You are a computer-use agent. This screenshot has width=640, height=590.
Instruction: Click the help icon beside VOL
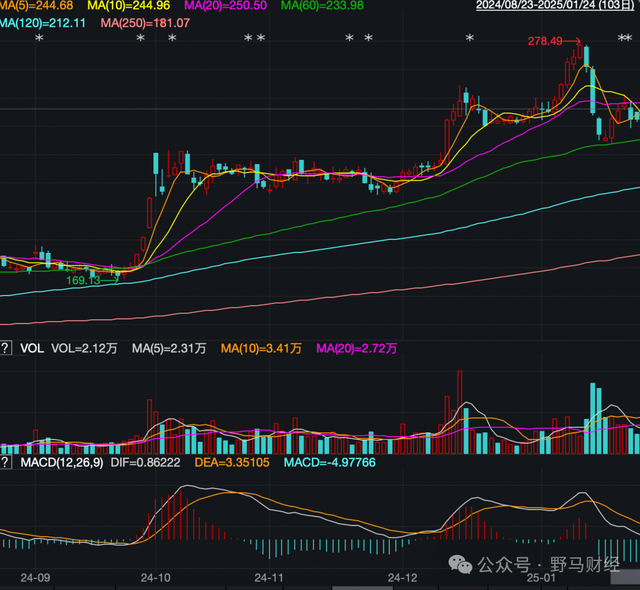(5, 349)
